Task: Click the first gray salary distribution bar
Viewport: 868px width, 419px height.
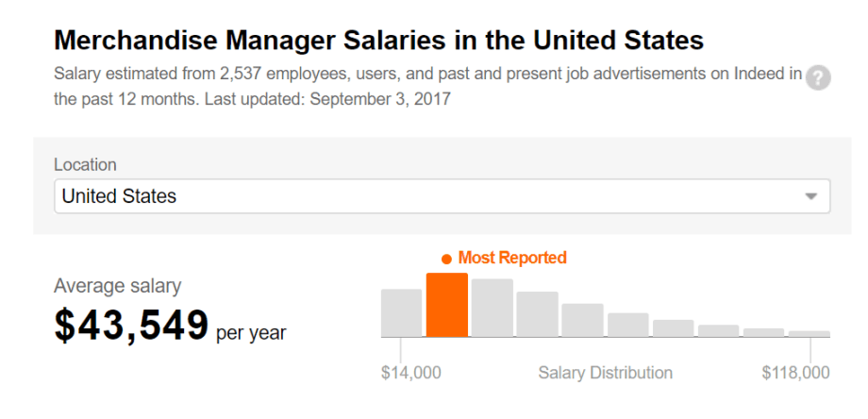Action: pyautogui.click(x=401, y=312)
